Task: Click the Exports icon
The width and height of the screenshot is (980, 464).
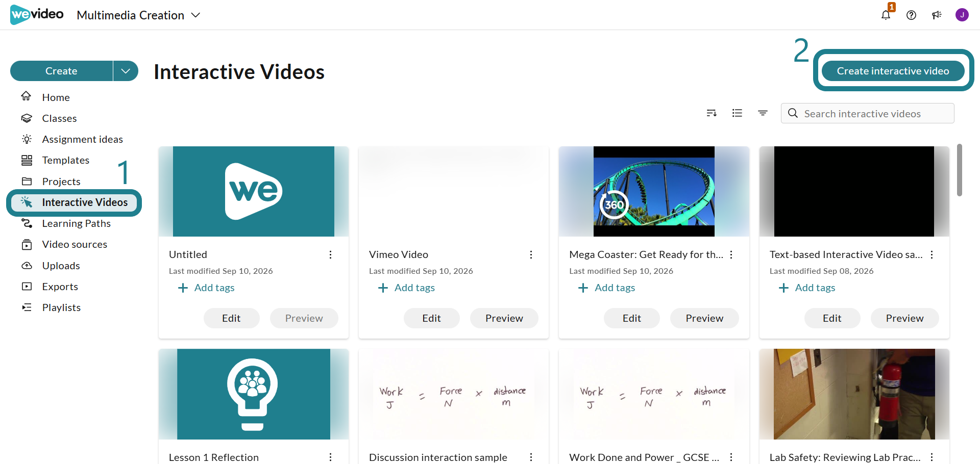Action: coord(27,287)
